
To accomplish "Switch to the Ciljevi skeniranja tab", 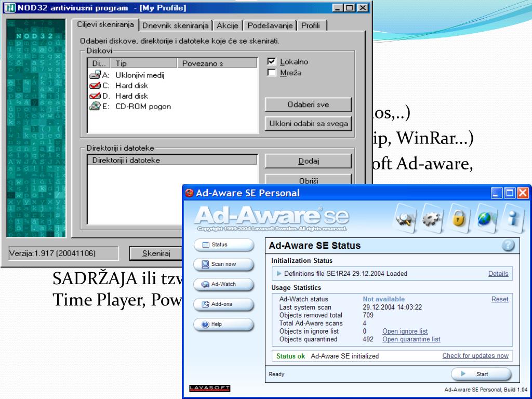I will [105, 24].
